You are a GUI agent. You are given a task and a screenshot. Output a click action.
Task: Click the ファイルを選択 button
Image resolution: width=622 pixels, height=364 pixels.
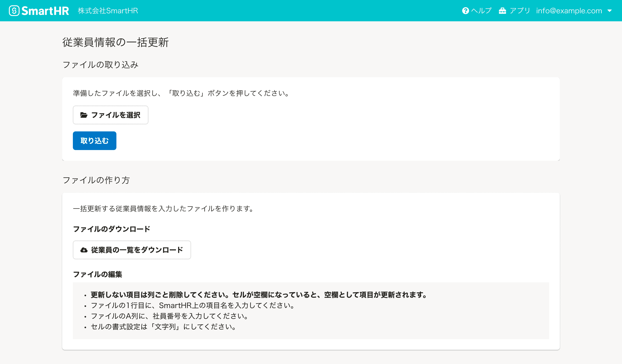(x=110, y=115)
